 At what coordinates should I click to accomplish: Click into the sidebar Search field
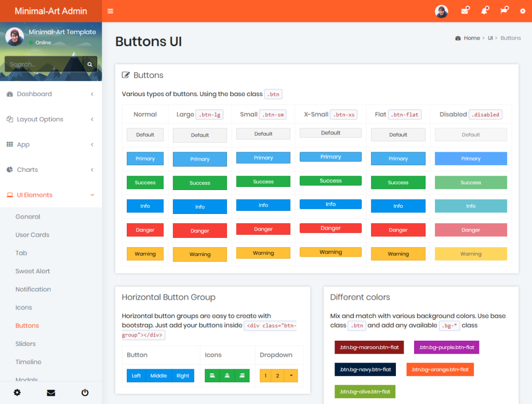44,64
